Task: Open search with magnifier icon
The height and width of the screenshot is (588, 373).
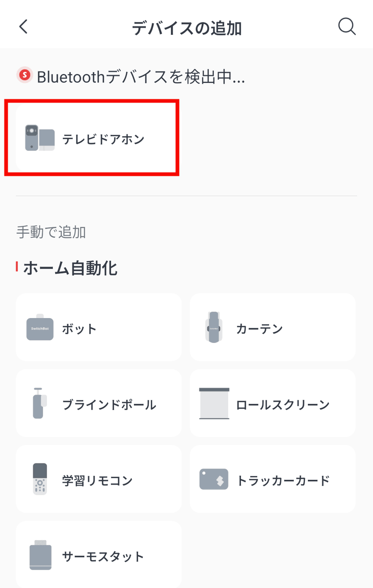Action: 347,27
